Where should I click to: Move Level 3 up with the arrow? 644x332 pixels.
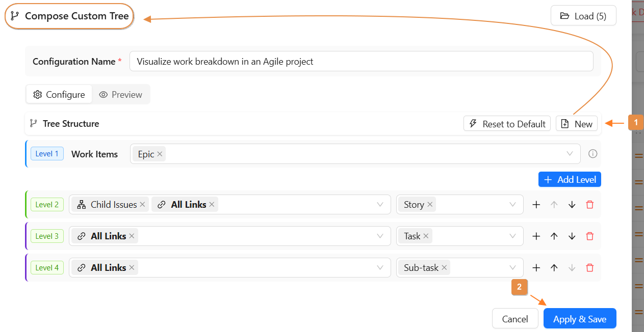coord(554,236)
